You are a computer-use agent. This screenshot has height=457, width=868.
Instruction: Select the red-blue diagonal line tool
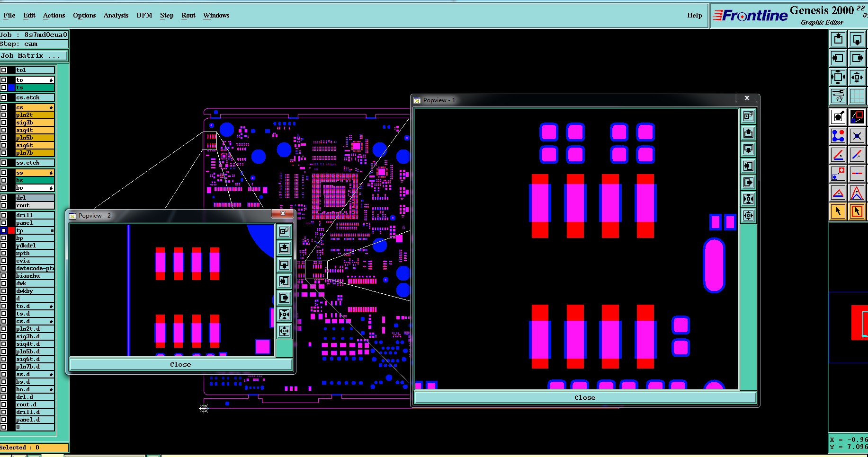point(857,155)
